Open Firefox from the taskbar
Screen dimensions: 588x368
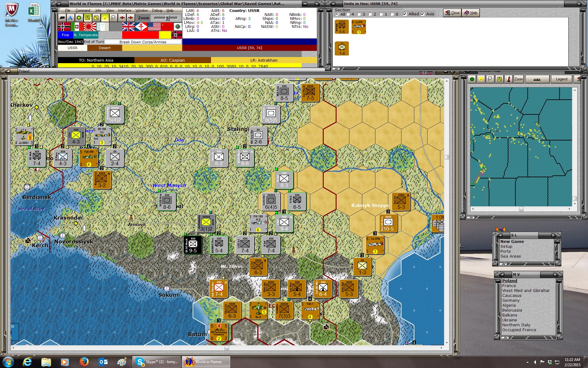84,362
